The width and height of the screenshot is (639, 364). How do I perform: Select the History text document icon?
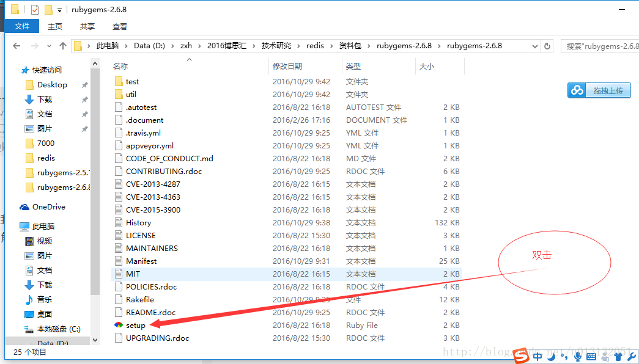click(119, 223)
